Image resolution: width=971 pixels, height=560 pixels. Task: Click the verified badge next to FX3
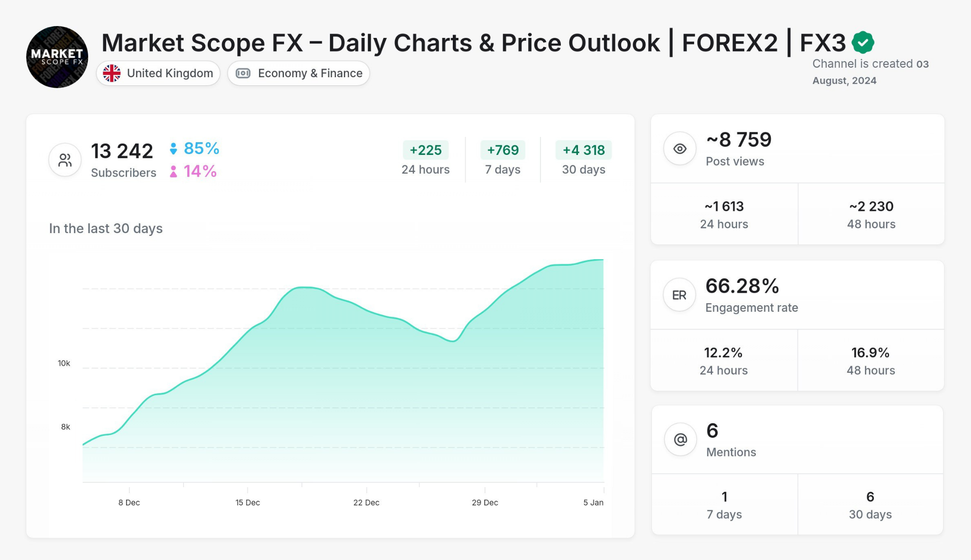click(862, 42)
